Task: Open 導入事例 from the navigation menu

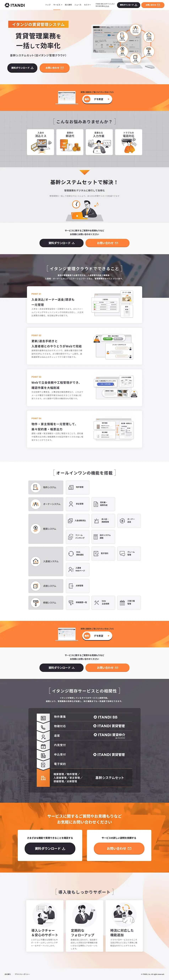Action: 68,5
